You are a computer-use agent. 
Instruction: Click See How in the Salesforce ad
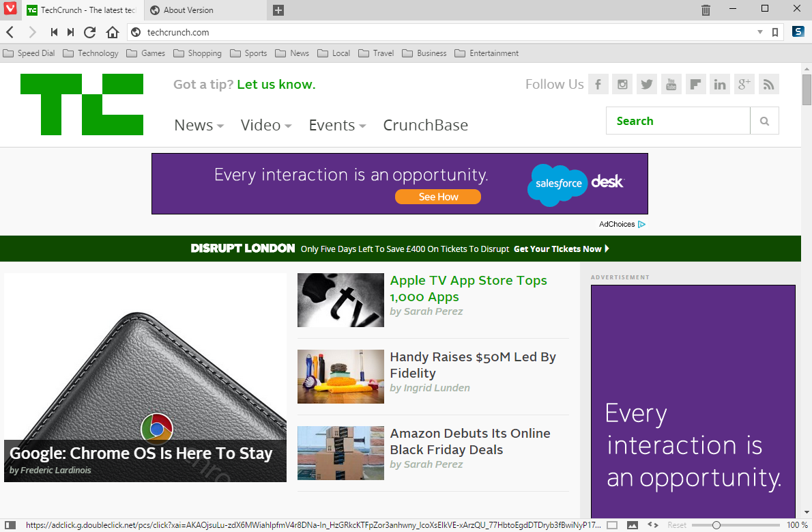click(438, 197)
